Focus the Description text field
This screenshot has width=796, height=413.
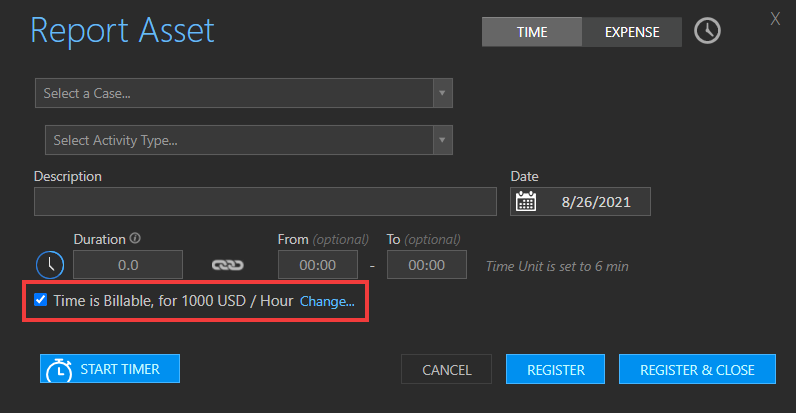(x=265, y=201)
